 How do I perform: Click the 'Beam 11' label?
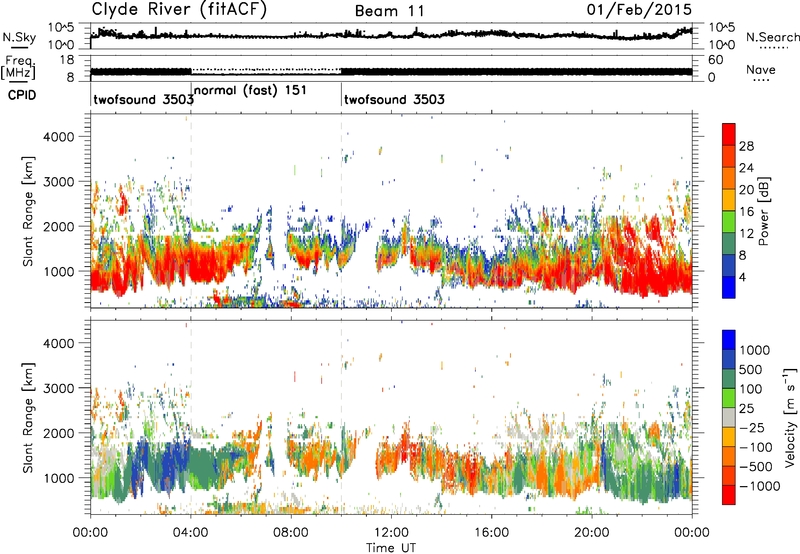[x=389, y=11]
